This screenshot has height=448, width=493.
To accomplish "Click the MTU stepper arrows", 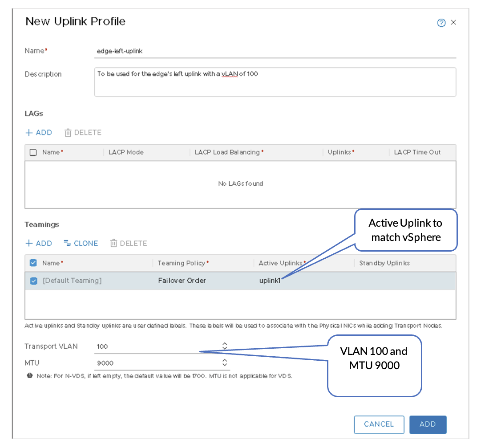I will (x=225, y=362).
